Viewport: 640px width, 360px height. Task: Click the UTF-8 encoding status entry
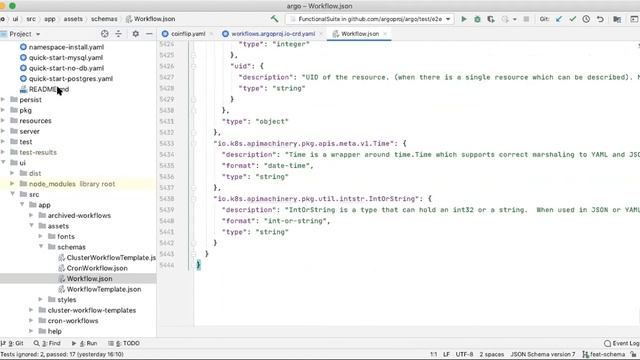464,354
